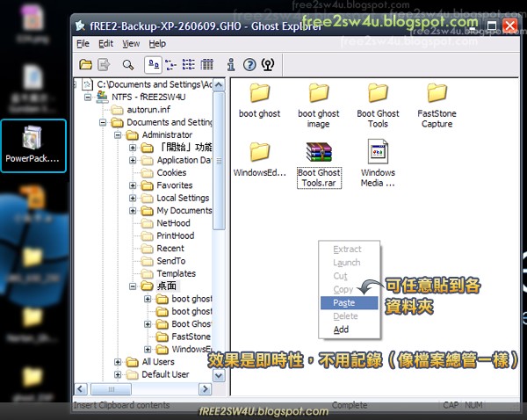Open the File menu
527x420 pixels.
tap(83, 44)
